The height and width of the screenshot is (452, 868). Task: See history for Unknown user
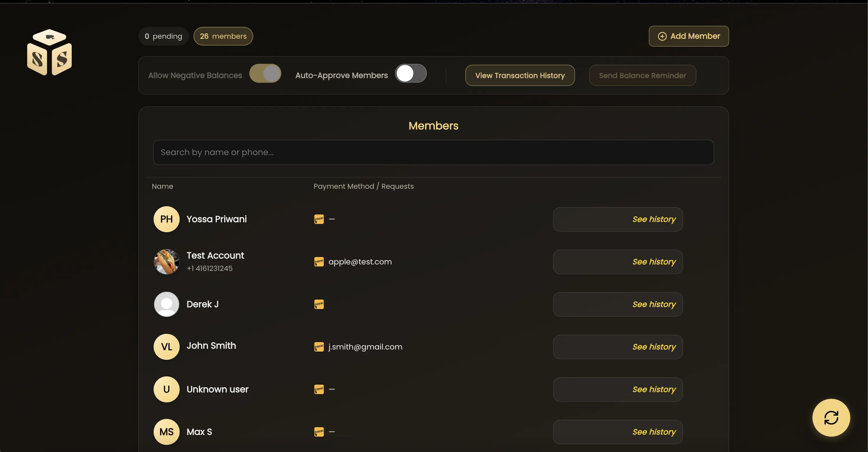pyautogui.click(x=618, y=389)
